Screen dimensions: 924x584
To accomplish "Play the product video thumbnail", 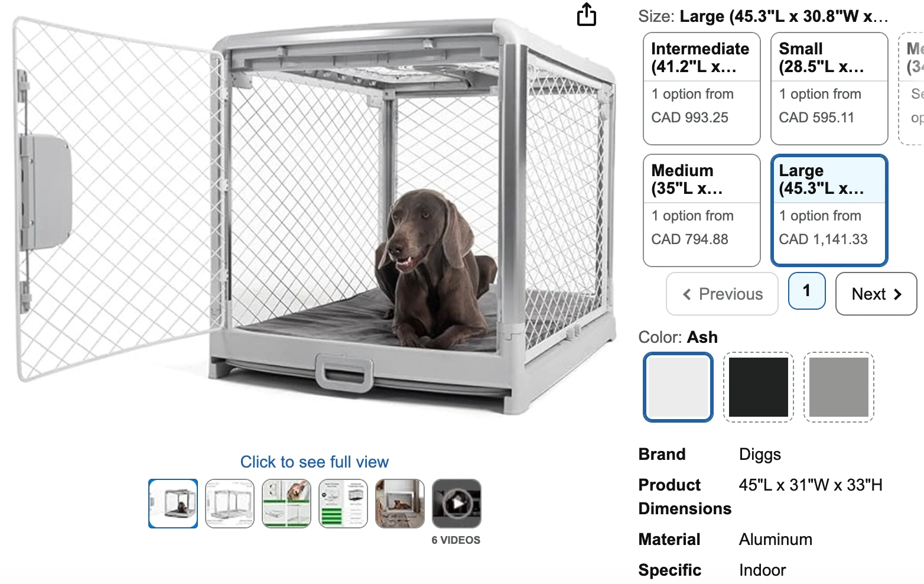I will (x=457, y=504).
